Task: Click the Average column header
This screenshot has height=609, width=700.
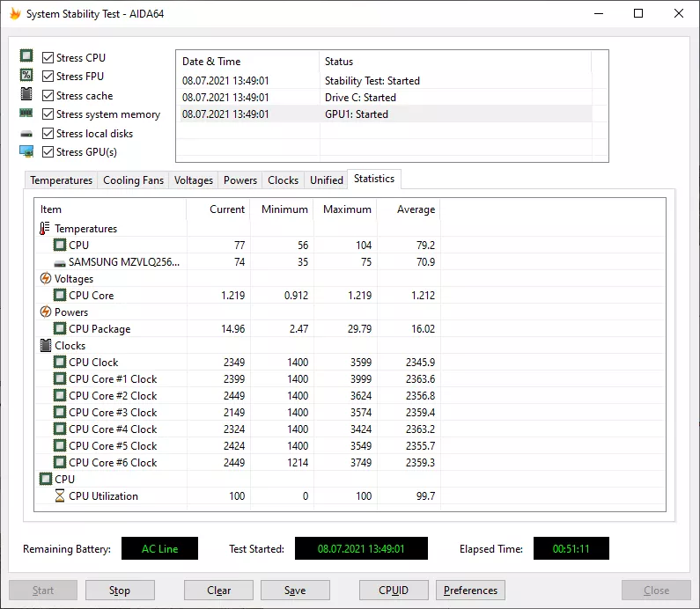Action: (x=408, y=209)
